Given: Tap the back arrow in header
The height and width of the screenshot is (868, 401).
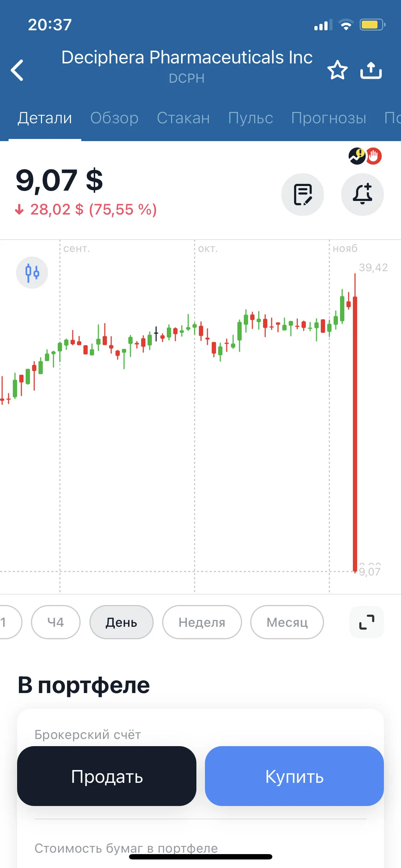Looking at the screenshot, I should tap(17, 70).
